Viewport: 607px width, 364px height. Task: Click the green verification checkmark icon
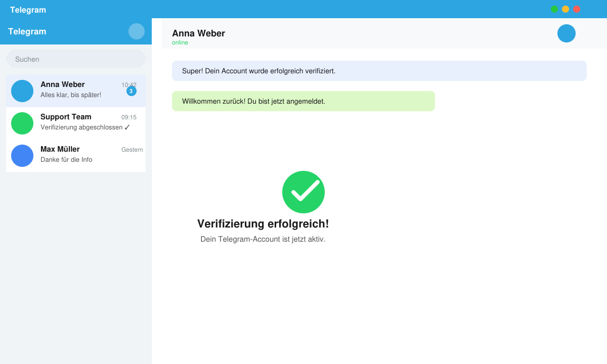303,192
